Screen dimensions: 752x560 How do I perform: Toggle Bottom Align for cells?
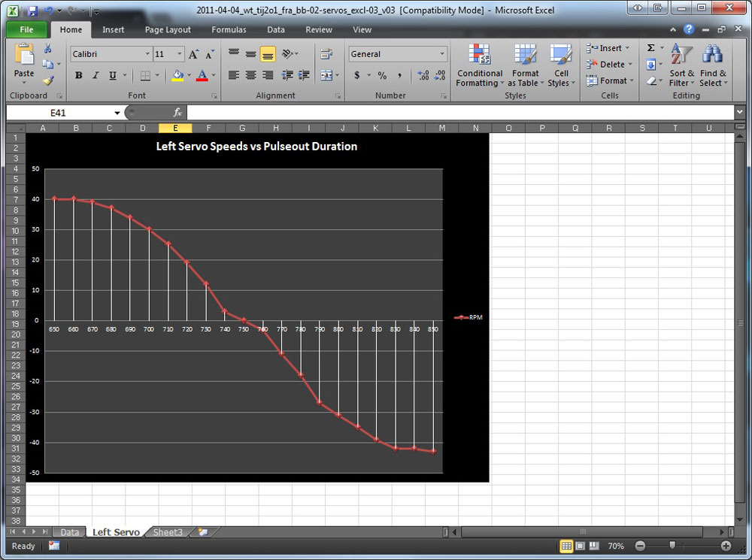(x=268, y=54)
